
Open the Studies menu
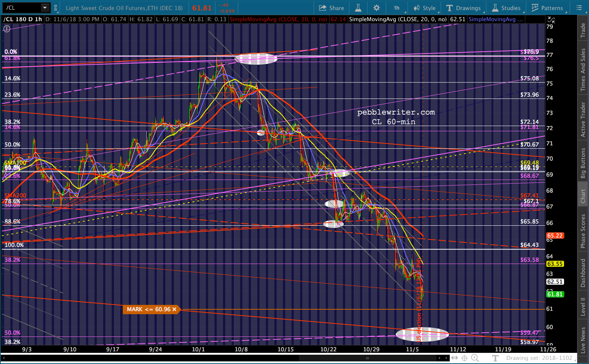point(506,8)
